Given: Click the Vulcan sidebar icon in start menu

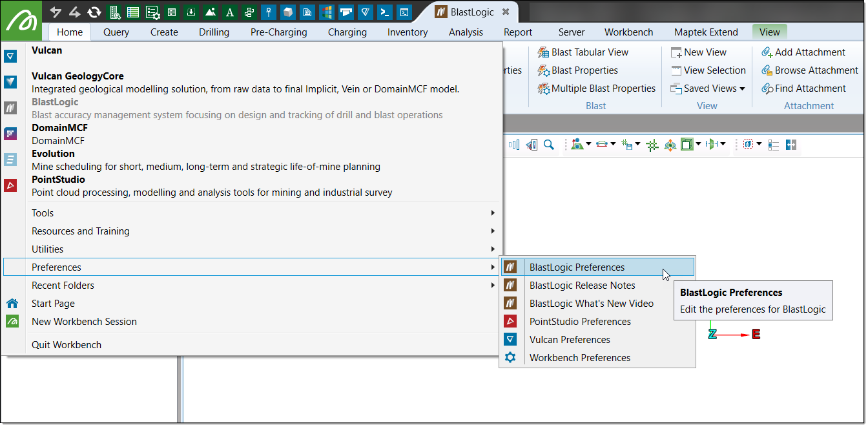Looking at the screenshot, I should tap(10, 57).
